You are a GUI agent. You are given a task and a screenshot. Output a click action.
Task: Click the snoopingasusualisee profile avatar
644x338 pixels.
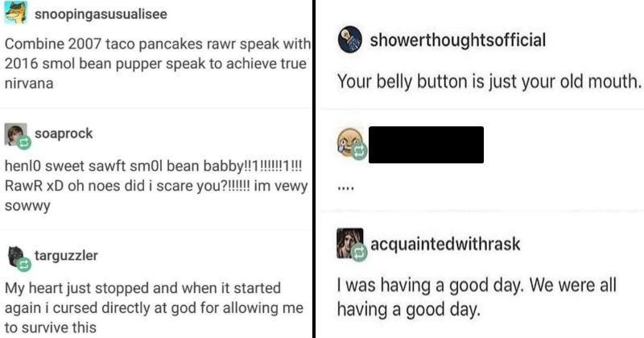16,13
